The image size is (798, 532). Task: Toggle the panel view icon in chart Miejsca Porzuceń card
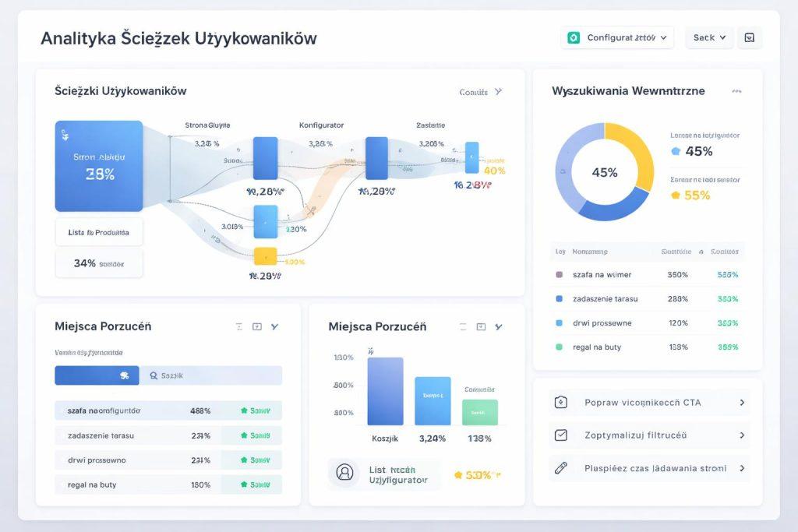point(481,327)
